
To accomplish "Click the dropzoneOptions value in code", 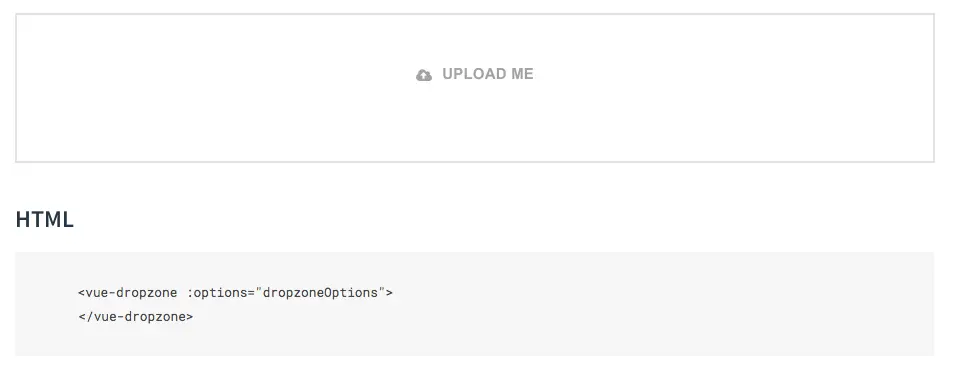I will tap(320, 293).
